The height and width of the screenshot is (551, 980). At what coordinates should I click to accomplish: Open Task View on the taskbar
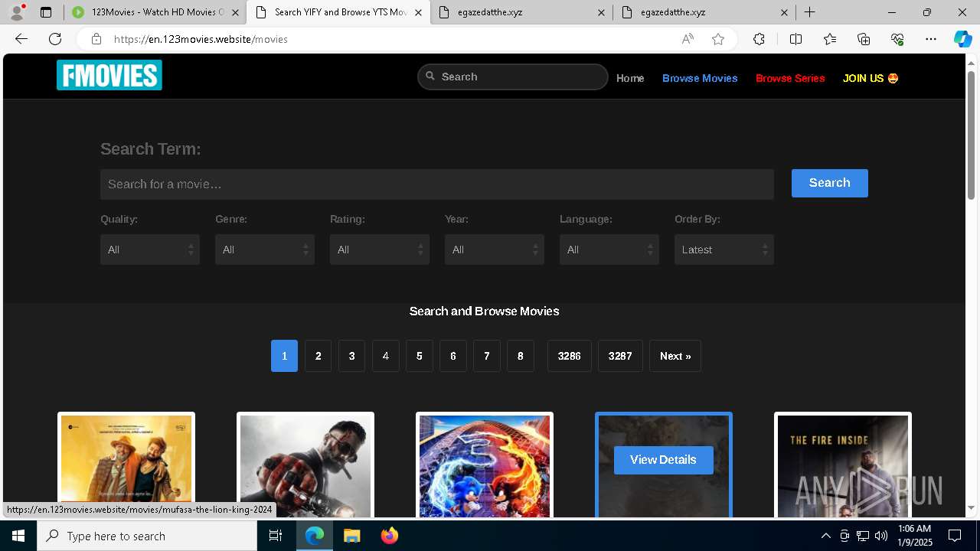tap(276, 536)
